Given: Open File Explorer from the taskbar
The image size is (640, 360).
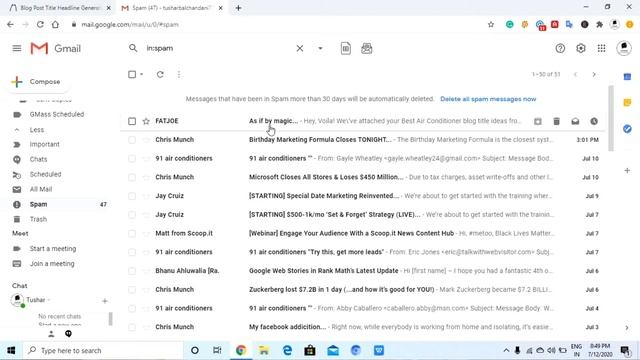Looking at the screenshot, I should (x=264, y=350).
